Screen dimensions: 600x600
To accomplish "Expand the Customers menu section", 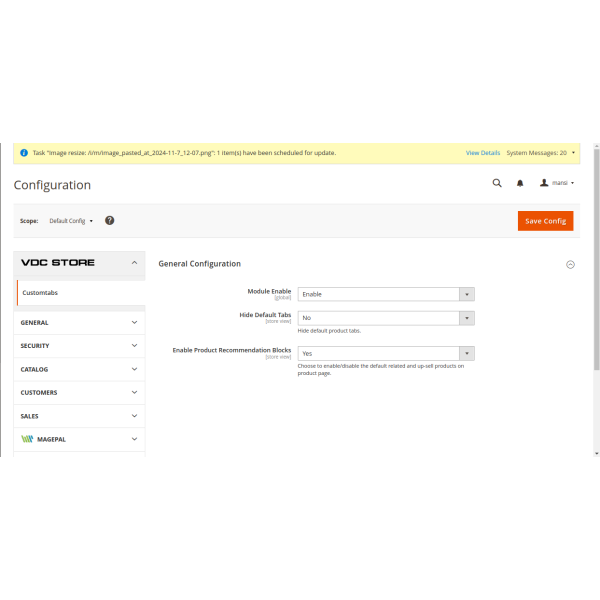I will (x=80, y=392).
